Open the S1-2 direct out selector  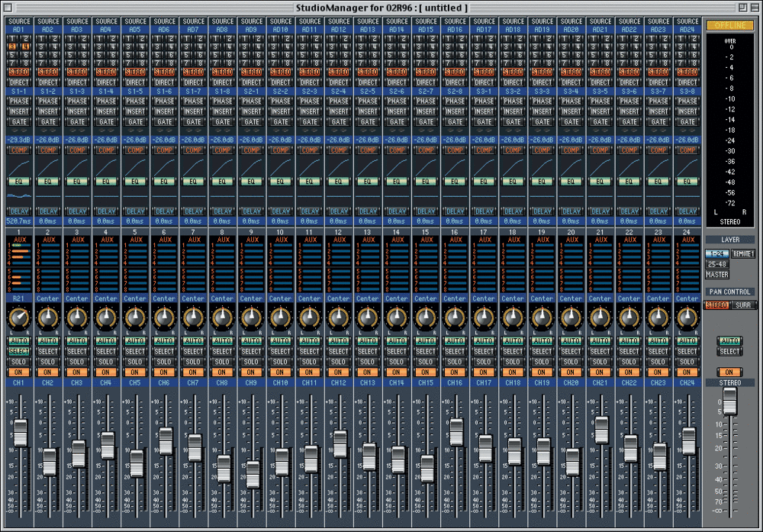(47, 92)
